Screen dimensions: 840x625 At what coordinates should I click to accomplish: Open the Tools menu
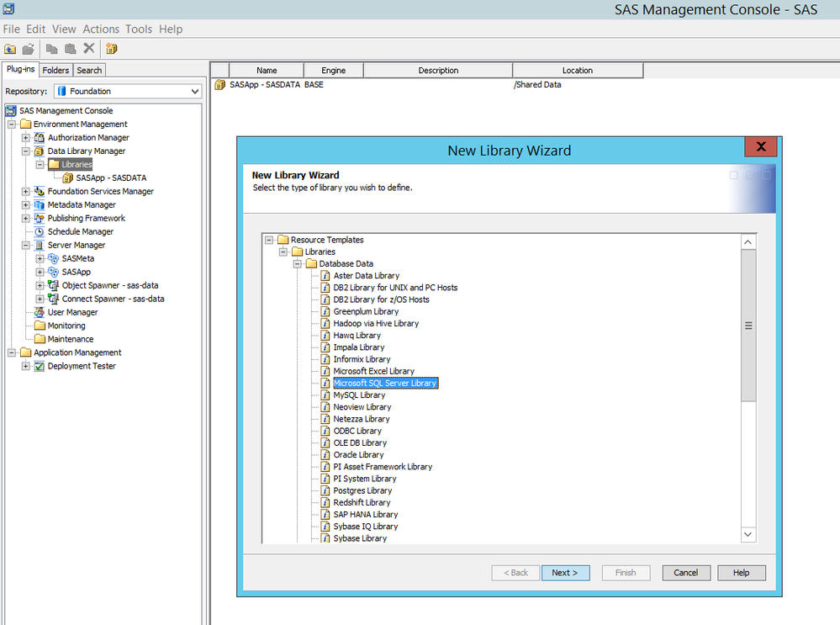tap(139, 29)
